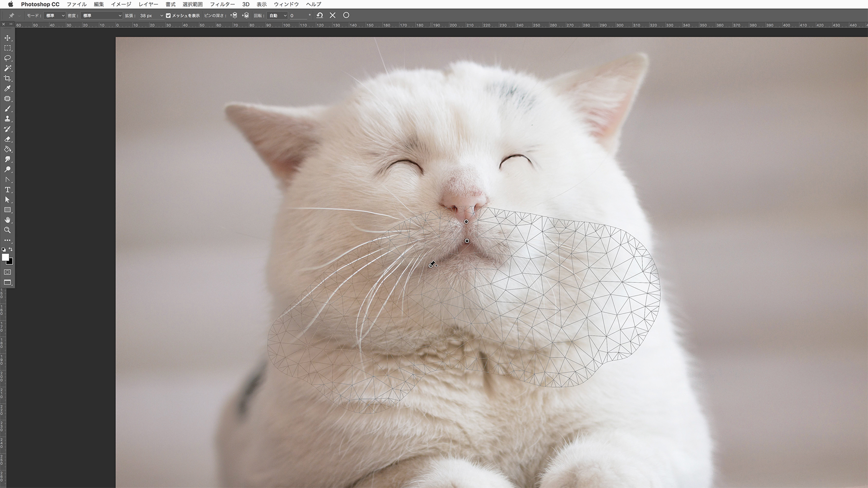This screenshot has height=488, width=868.
Task: Select the Rectangle shape tool
Action: (x=7, y=210)
